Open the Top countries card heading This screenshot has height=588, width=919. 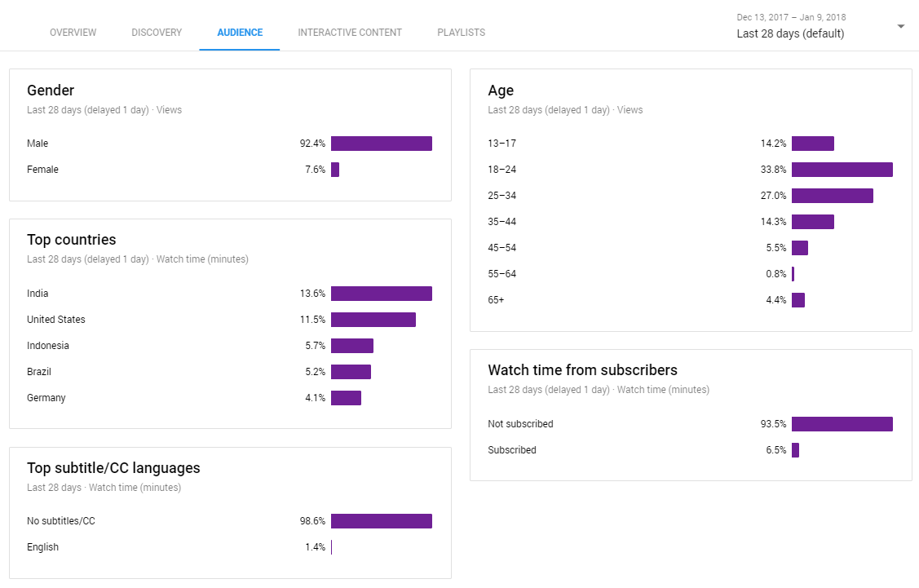pyautogui.click(x=72, y=240)
